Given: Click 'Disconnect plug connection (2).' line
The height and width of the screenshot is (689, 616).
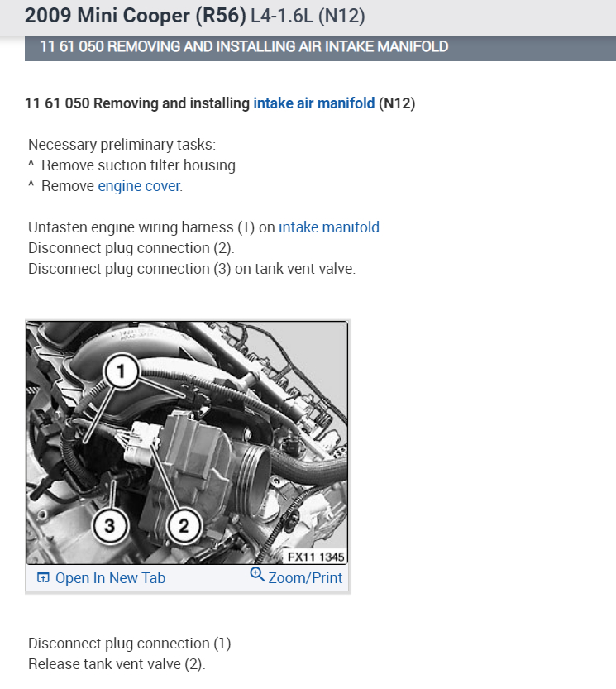Looking at the screenshot, I should pyautogui.click(x=131, y=248).
